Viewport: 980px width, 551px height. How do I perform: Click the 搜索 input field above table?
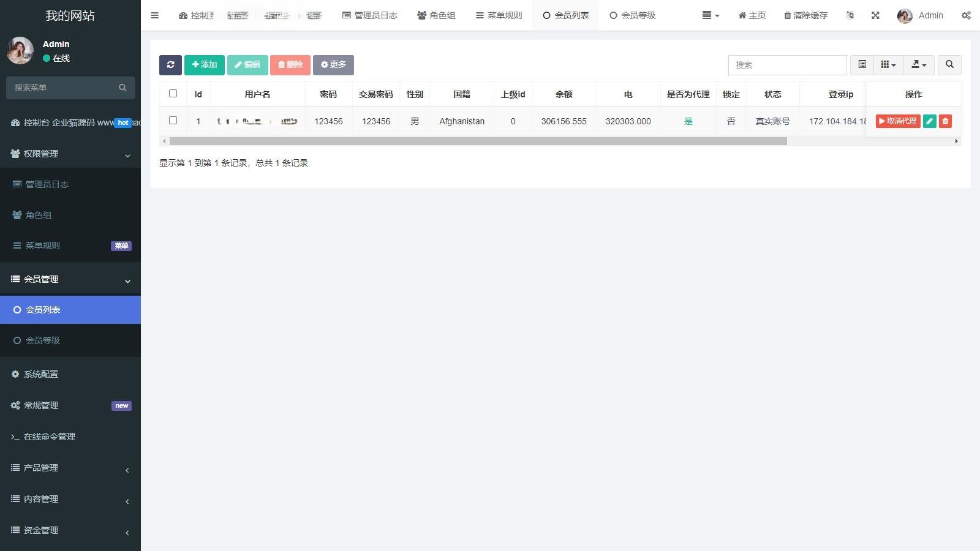coord(787,65)
